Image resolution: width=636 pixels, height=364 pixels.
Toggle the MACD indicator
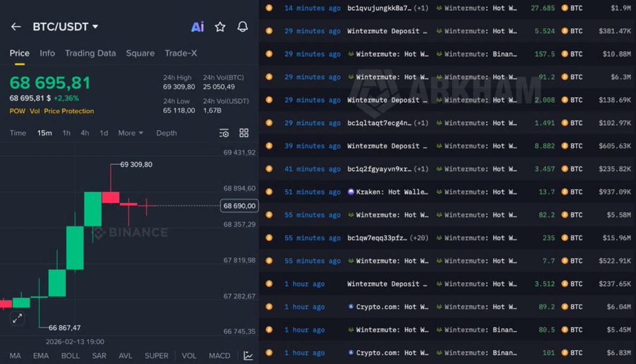[219, 355]
